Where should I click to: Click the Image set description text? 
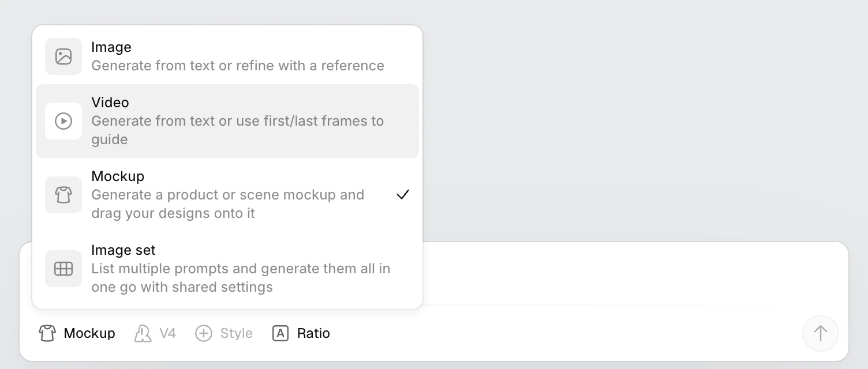point(240,278)
